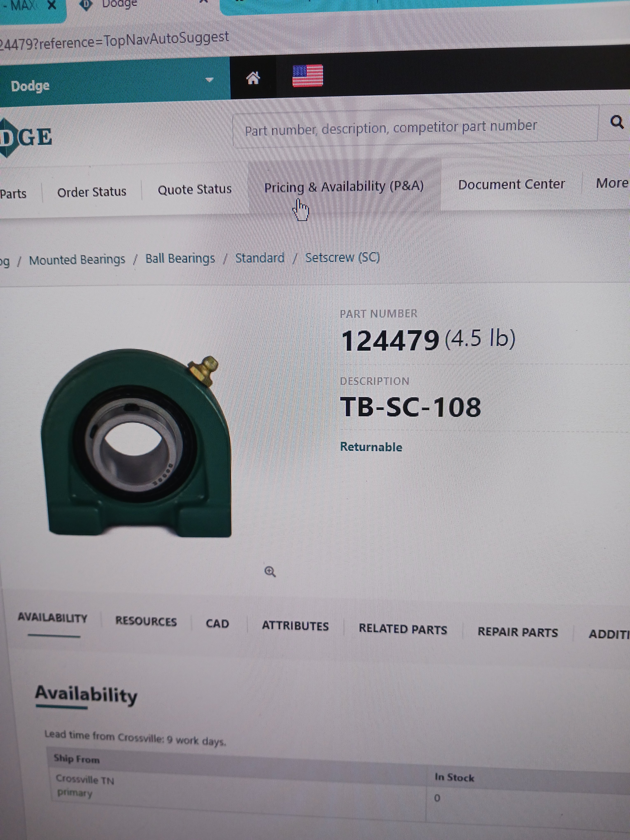Click the lead time from Crossville text
The image size is (630, 840).
pos(135,738)
